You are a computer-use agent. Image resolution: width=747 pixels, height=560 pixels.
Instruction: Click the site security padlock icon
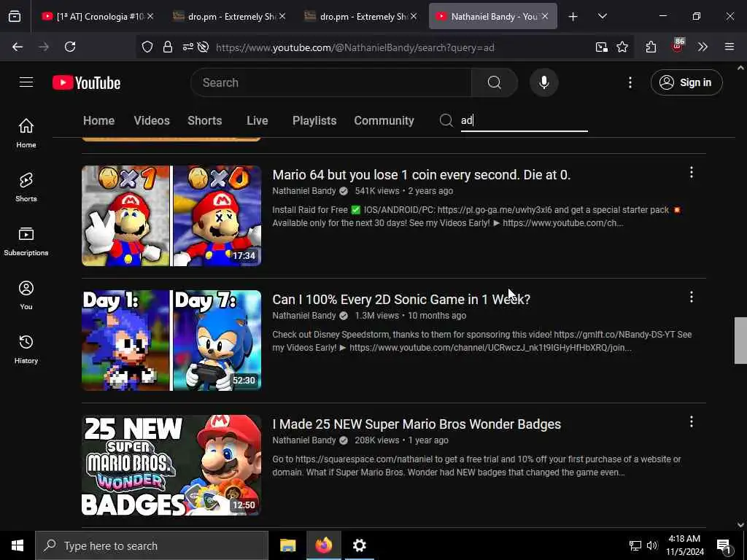pyautogui.click(x=168, y=47)
